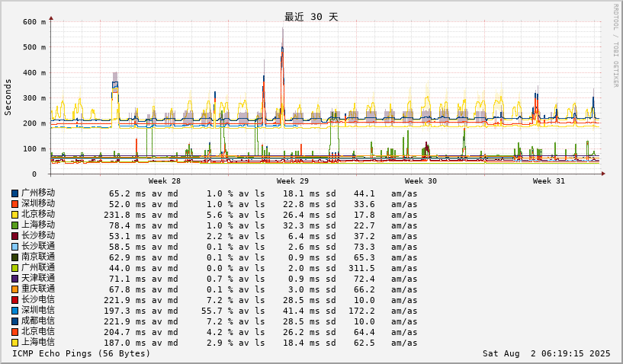Click the 成都电信 legend label
This screenshot has width=623, height=364.
pyautogui.click(x=38, y=321)
